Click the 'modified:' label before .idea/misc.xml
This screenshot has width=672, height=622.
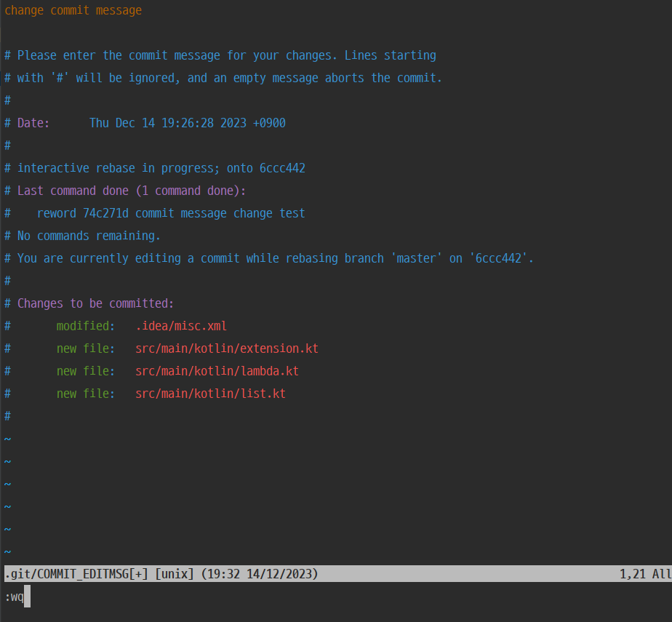tap(86, 326)
